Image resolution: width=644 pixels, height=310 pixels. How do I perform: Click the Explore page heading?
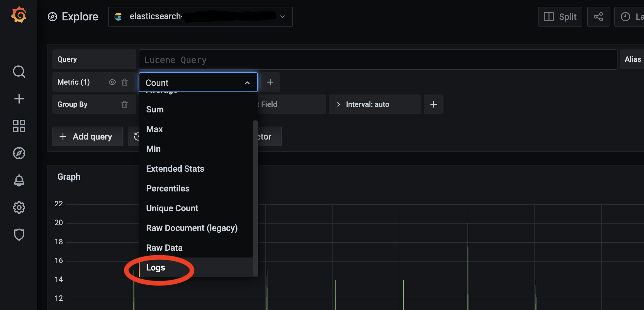[x=80, y=17]
